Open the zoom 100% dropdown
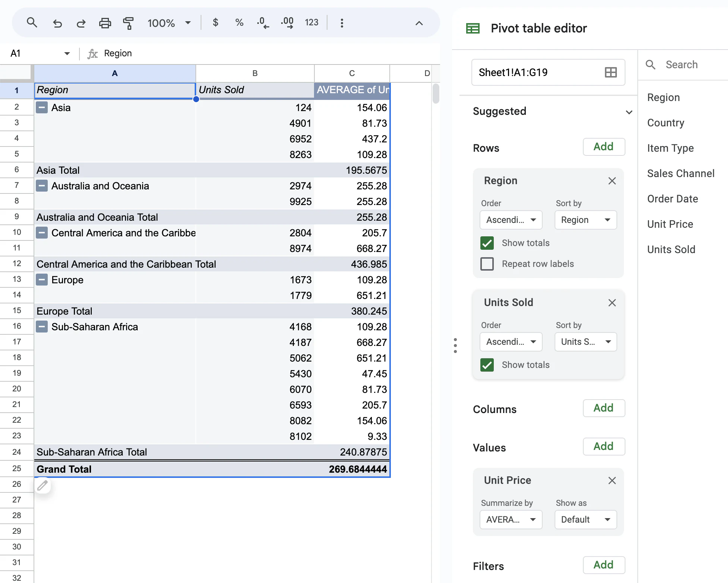This screenshot has height=583, width=728. point(169,23)
